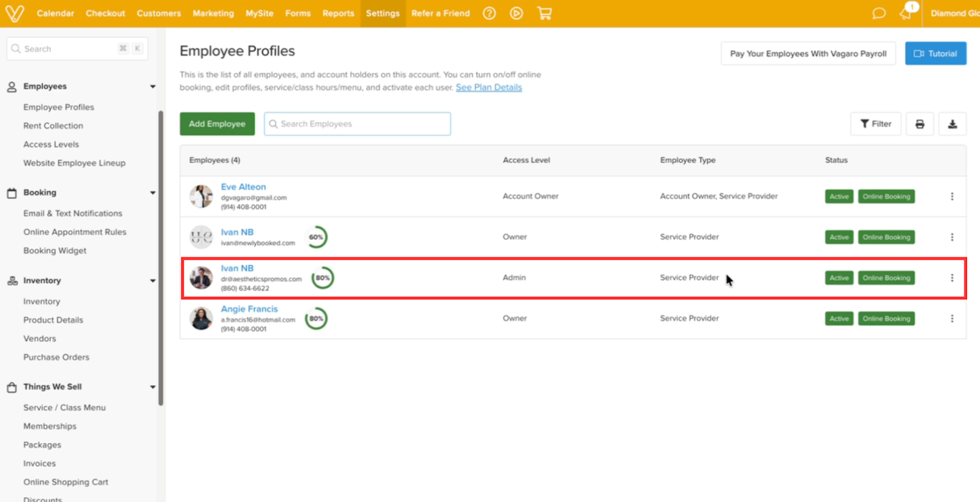Collapse the Inventory sidebar section

tap(153, 281)
